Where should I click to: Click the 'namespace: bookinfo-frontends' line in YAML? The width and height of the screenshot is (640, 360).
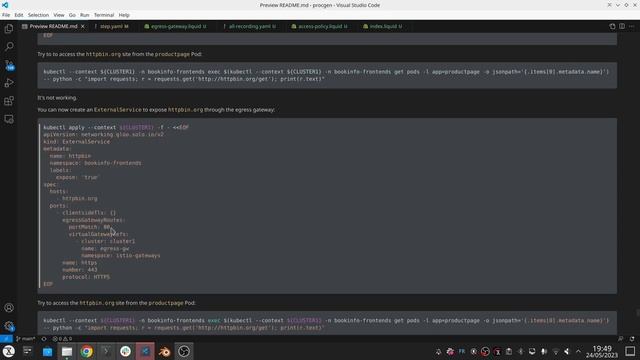96,163
